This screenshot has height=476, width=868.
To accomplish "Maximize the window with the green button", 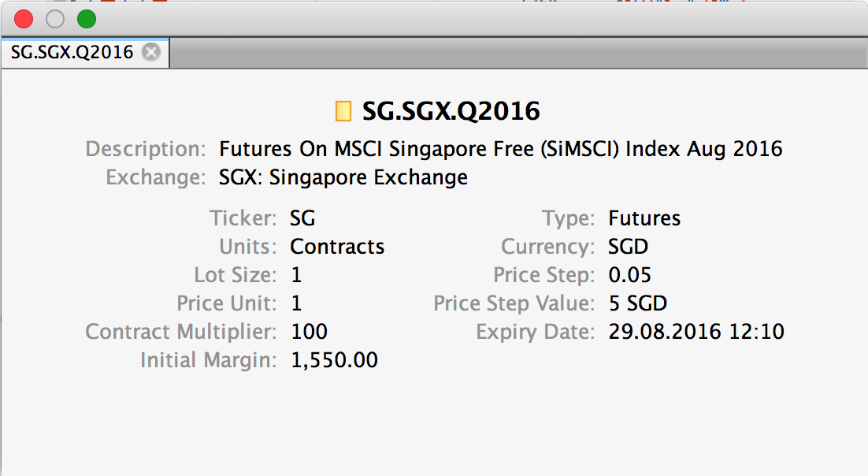I will 86,19.
